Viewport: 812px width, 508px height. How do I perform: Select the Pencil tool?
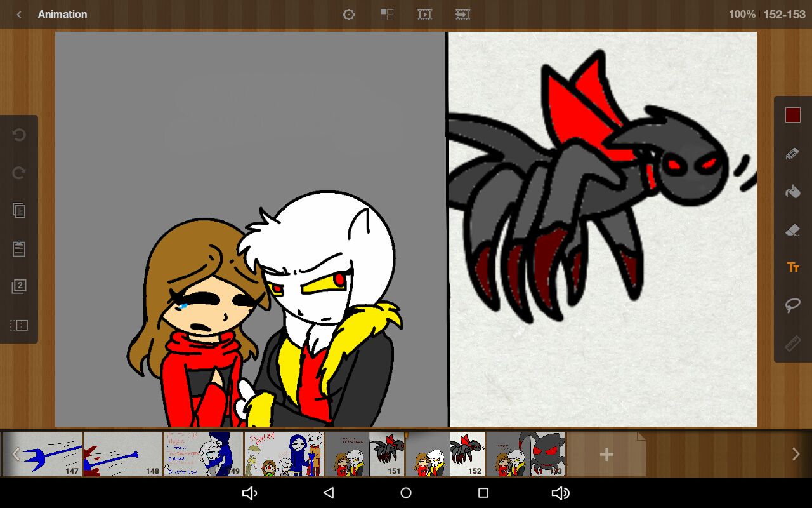pyautogui.click(x=793, y=154)
